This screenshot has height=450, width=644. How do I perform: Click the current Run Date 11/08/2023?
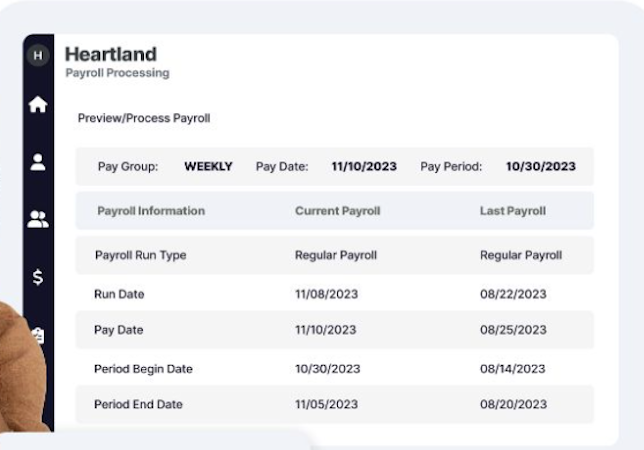click(326, 294)
